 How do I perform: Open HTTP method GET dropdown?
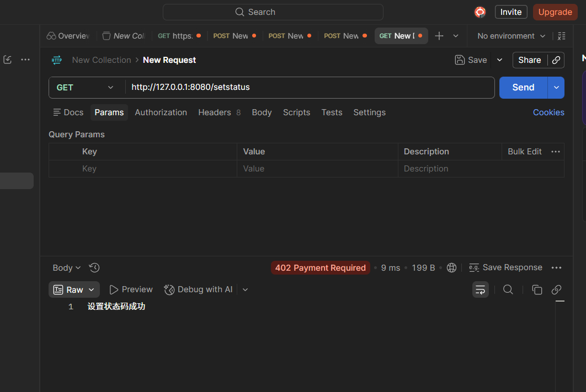[85, 88]
